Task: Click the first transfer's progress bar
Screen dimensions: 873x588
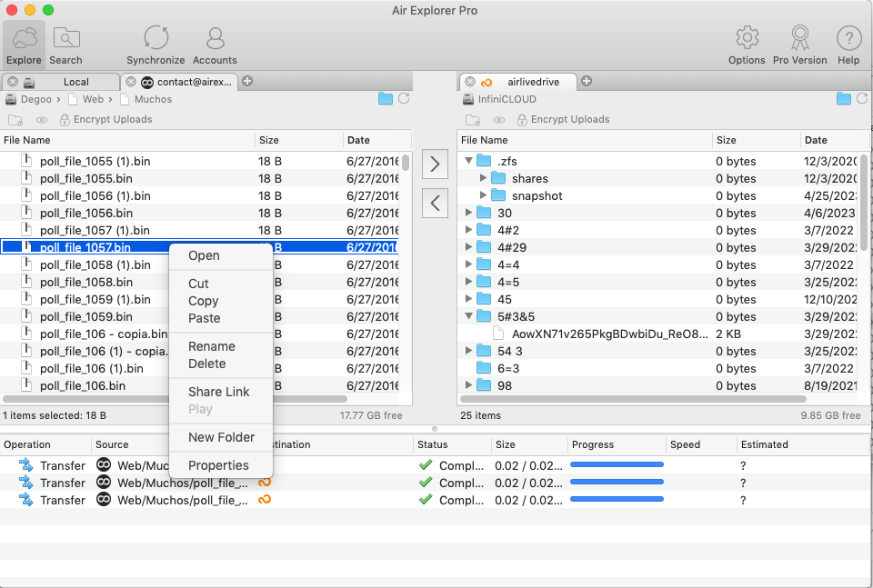Action: point(617,464)
